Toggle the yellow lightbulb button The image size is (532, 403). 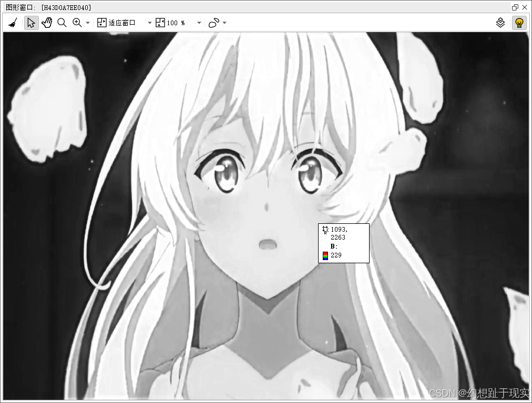519,23
